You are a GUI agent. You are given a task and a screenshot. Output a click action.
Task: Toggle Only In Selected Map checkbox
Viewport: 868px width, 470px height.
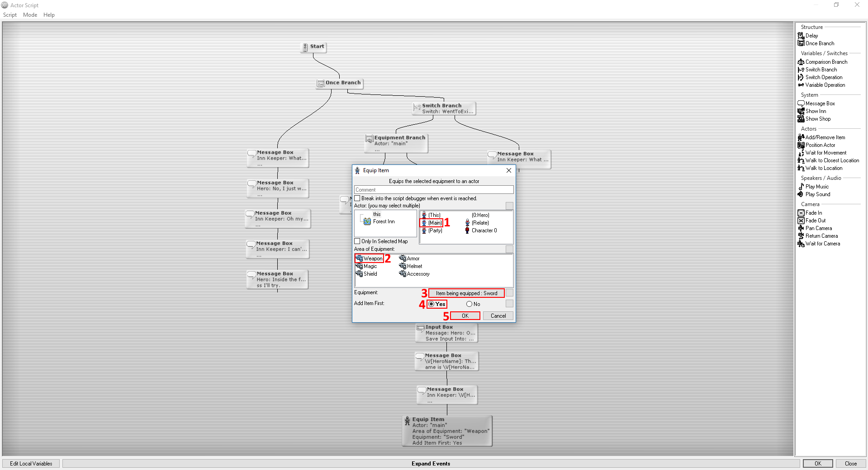pyautogui.click(x=357, y=241)
